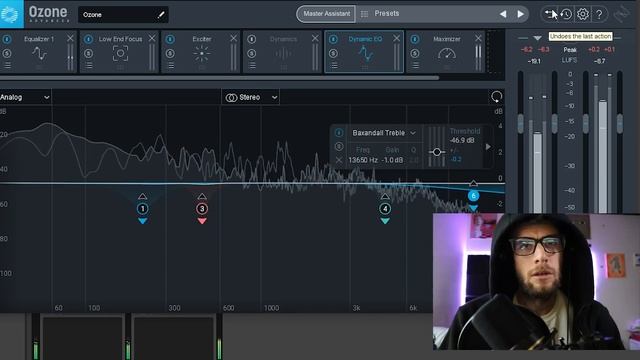
Task: Bypass the Low End Focus module
Action: pyautogui.click(x=89, y=39)
